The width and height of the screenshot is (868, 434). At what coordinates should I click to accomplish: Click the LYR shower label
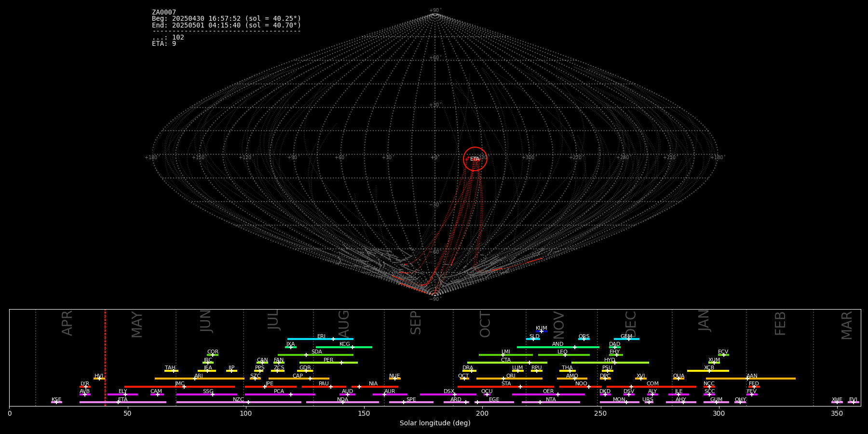tap(85, 384)
